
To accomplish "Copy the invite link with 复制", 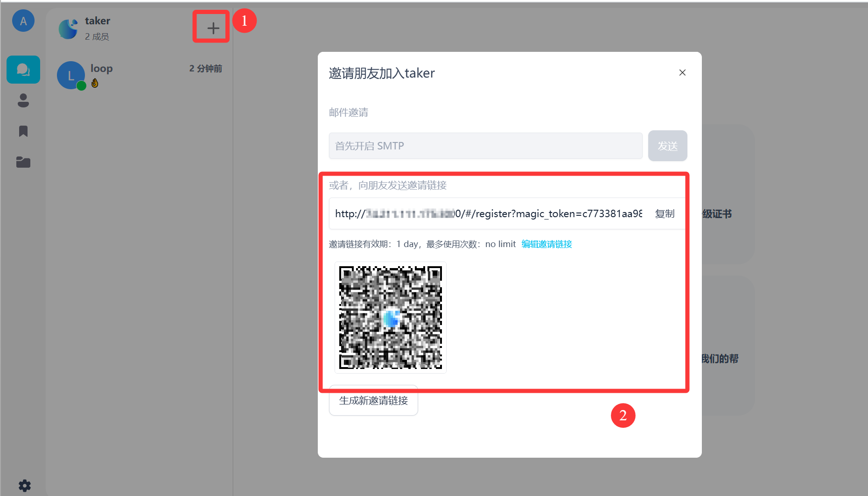I will (664, 214).
